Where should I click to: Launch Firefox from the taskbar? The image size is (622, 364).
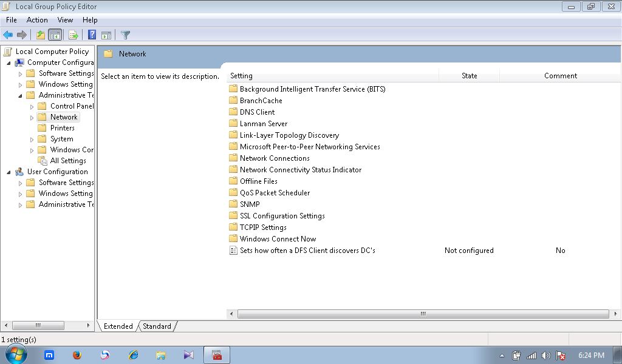coord(77,355)
